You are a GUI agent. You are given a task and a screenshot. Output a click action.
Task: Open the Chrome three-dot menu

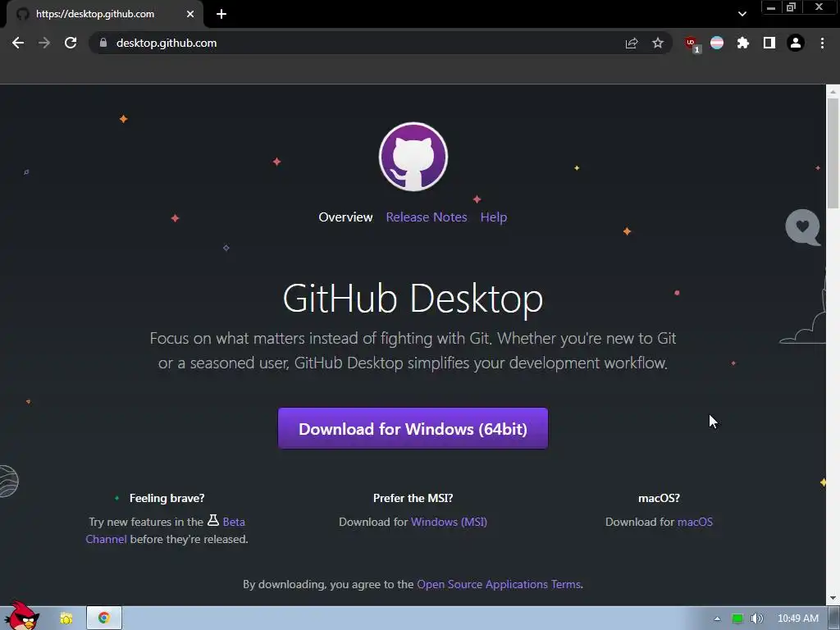coord(822,43)
